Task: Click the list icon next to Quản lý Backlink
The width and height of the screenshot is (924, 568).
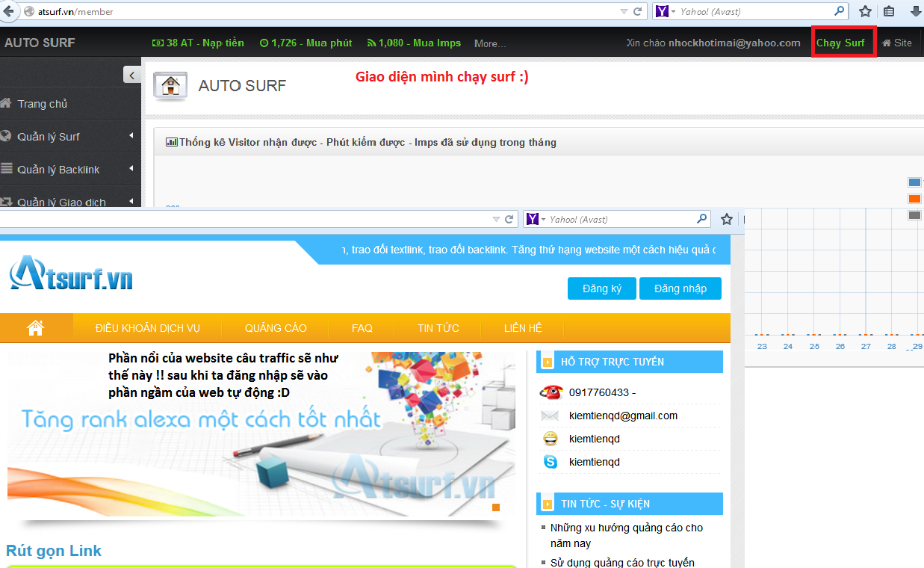Action: pos(6,169)
